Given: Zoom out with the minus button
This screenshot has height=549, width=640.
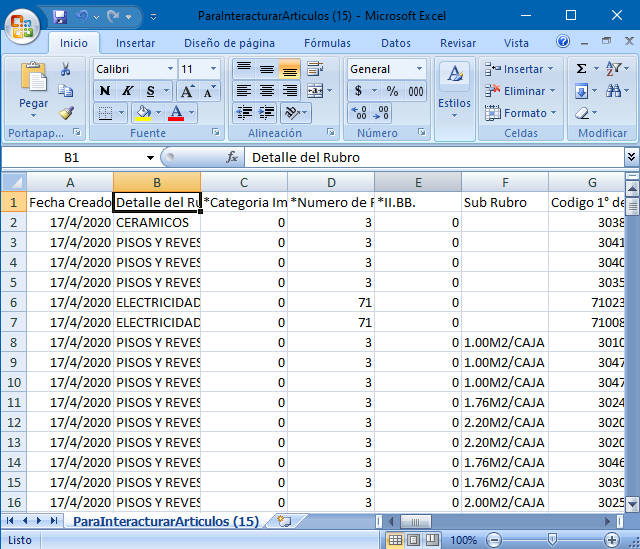Looking at the screenshot, I should point(494,540).
